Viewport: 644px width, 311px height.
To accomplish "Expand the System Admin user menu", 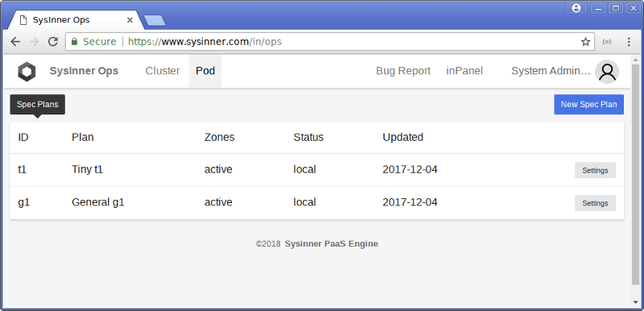I will [x=551, y=71].
